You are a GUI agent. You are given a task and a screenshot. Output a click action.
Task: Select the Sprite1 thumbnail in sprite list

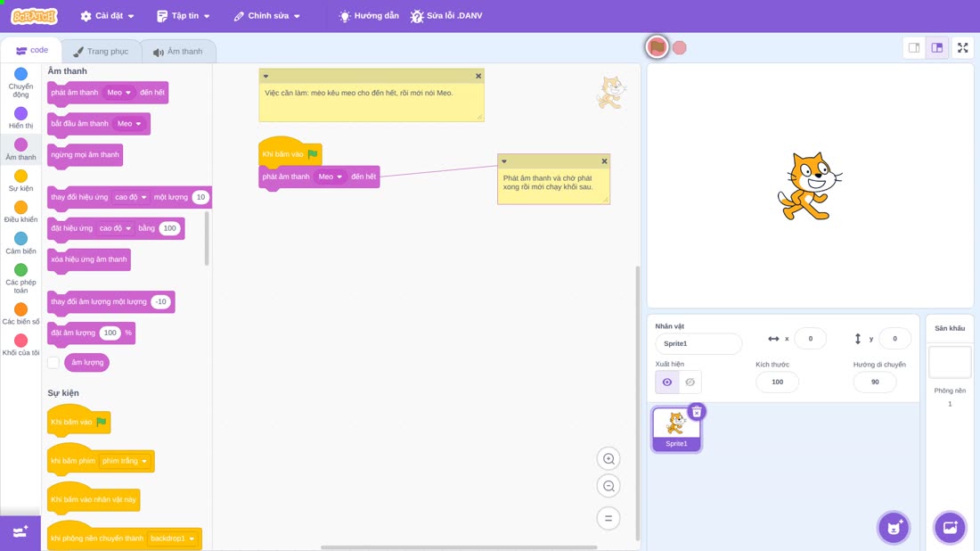[676, 429]
